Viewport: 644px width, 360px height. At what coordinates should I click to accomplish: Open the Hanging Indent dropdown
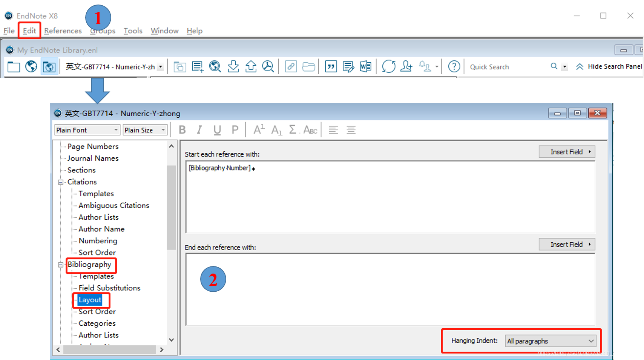550,341
